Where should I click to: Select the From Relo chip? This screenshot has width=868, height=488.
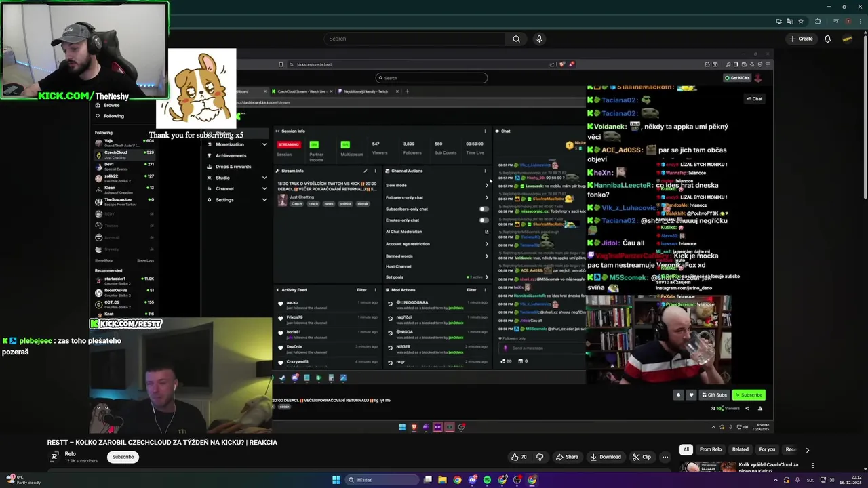[x=711, y=449]
